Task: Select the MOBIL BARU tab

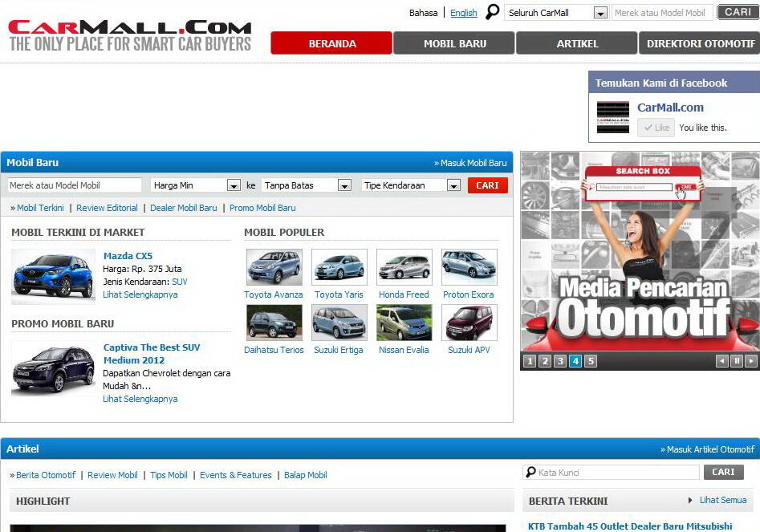Action: [x=454, y=43]
